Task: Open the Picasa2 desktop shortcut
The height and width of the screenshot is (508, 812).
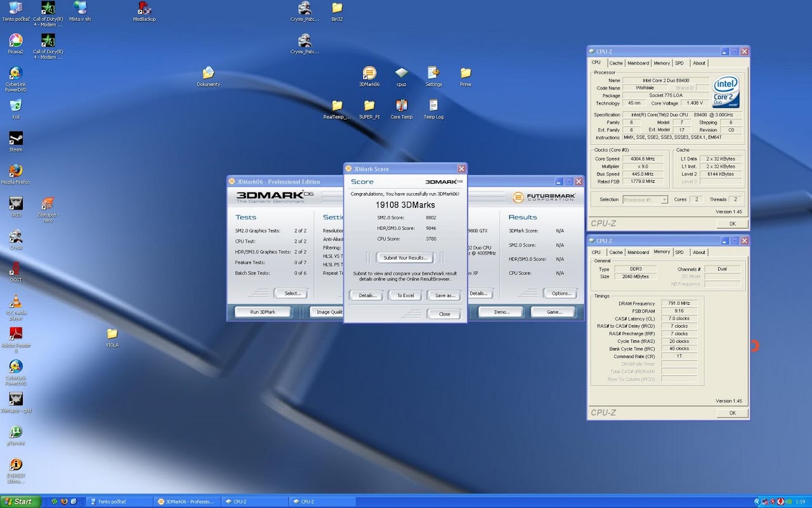Action: [x=16, y=43]
